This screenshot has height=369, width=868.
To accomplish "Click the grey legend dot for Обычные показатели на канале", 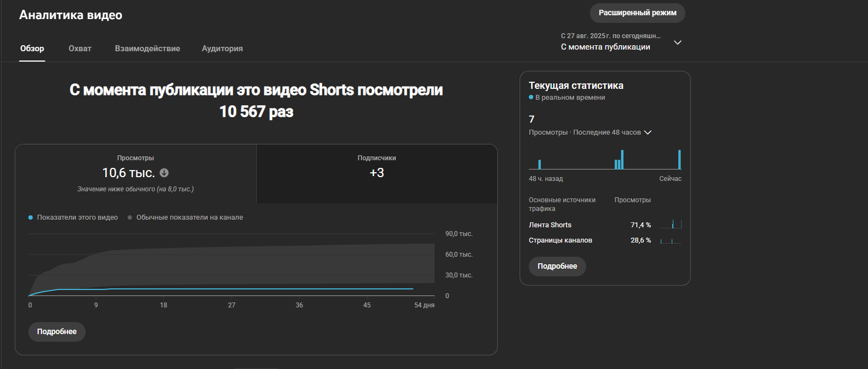I will 130,217.
